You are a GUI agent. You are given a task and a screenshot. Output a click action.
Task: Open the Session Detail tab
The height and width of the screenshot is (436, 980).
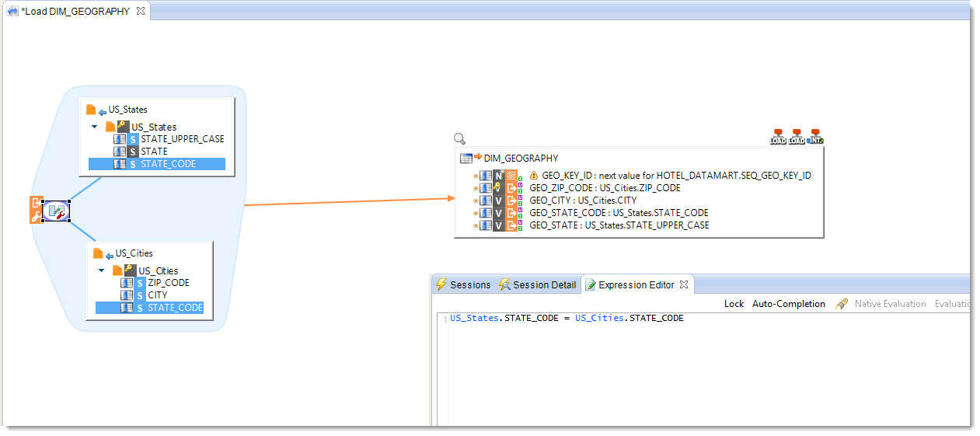pyautogui.click(x=538, y=284)
